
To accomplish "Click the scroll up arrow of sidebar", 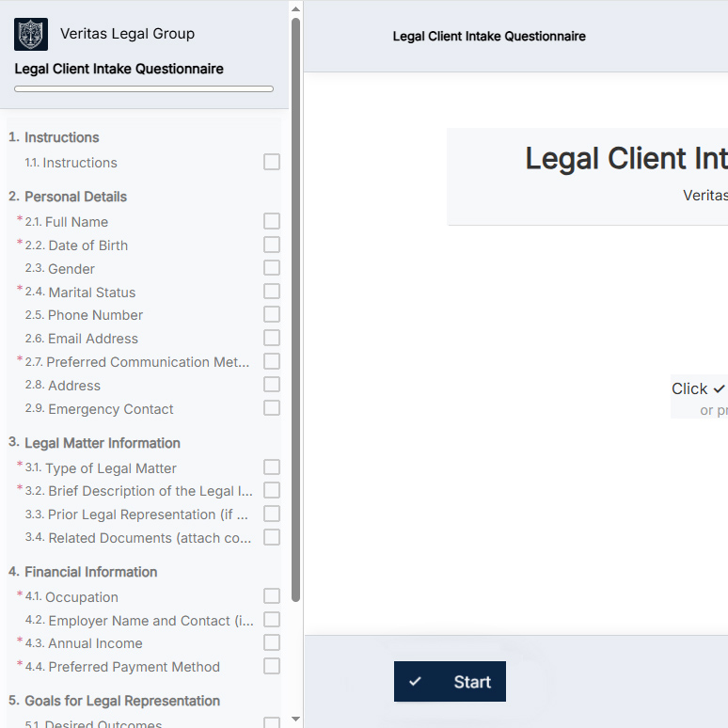I will point(295,8).
